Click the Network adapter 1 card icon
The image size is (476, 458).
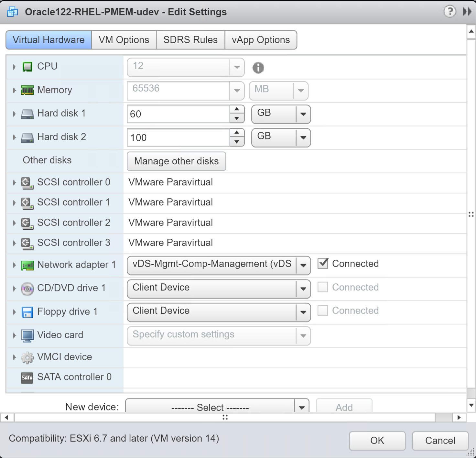(x=27, y=266)
